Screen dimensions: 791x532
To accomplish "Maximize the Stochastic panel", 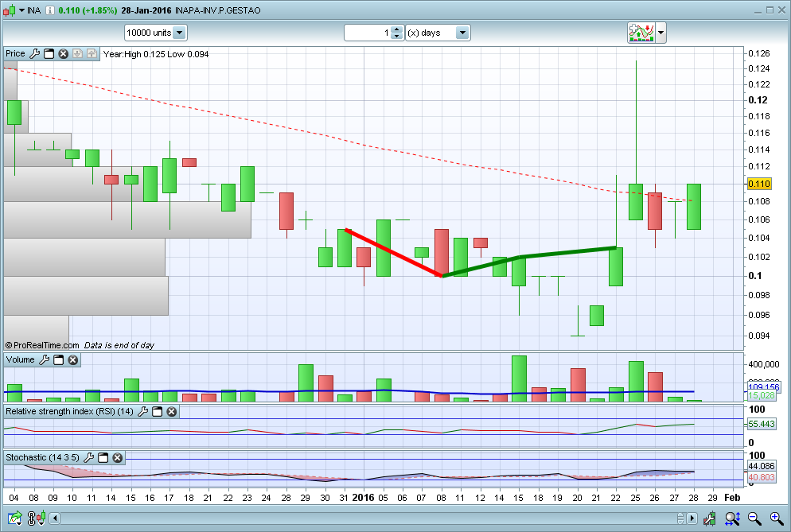I will [103, 457].
